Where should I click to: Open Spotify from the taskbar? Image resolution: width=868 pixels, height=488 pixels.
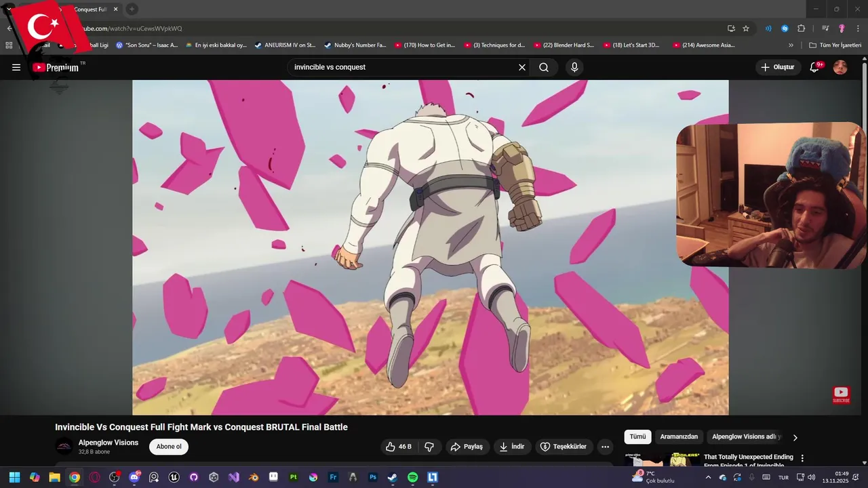coord(412,477)
